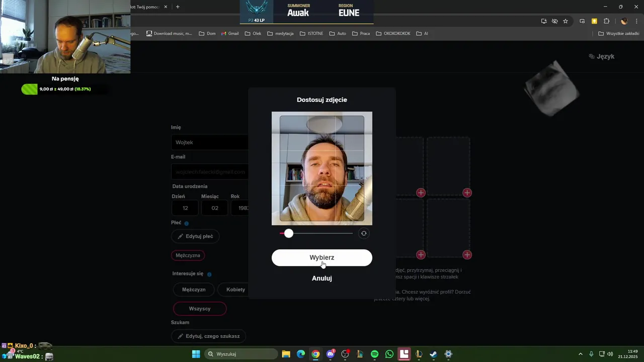Image resolution: width=644 pixels, height=362 pixels.
Task: Open the Auto bookmarks folder
Action: pyautogui.click(x=338, y=34)
